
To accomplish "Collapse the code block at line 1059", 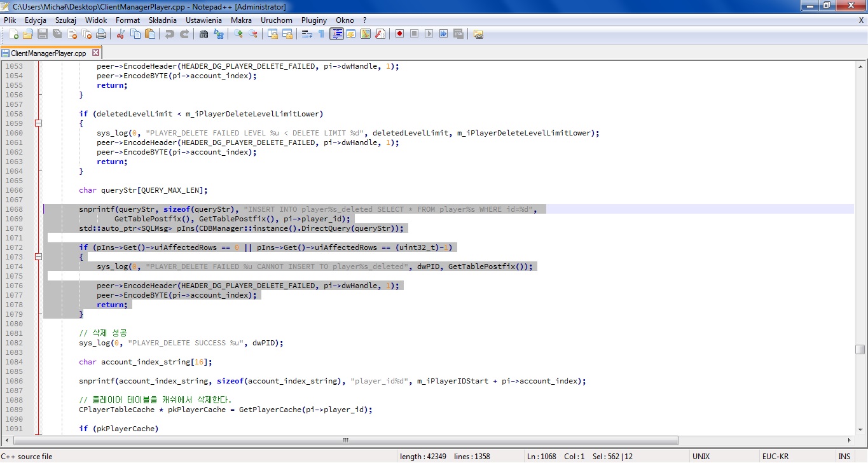I will (38, 123).
